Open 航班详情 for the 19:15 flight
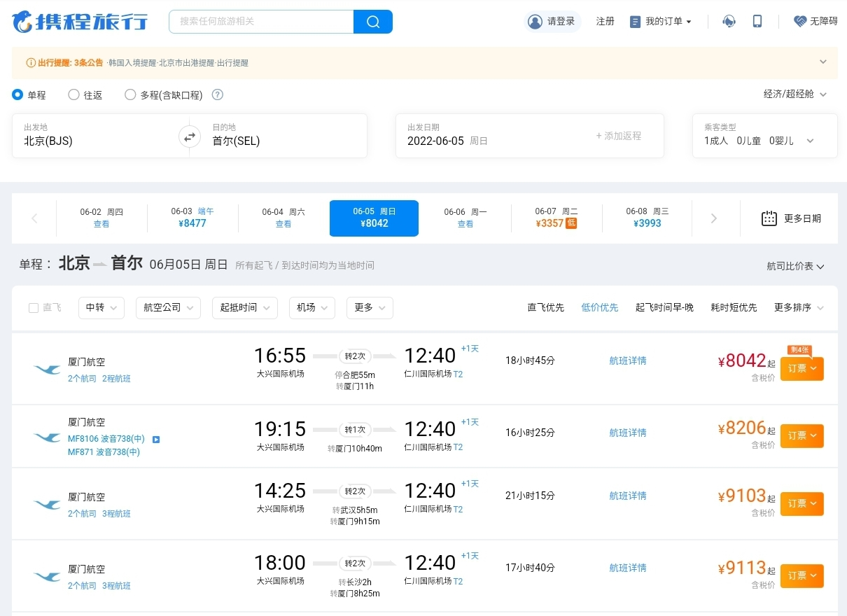847x616 pixels. 628,433
